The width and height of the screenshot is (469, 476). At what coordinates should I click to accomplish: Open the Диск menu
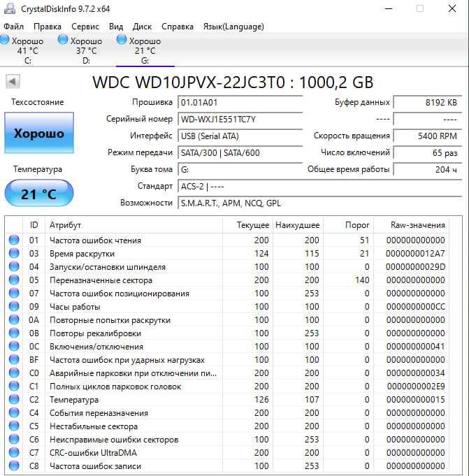click(x=143, y=27)
